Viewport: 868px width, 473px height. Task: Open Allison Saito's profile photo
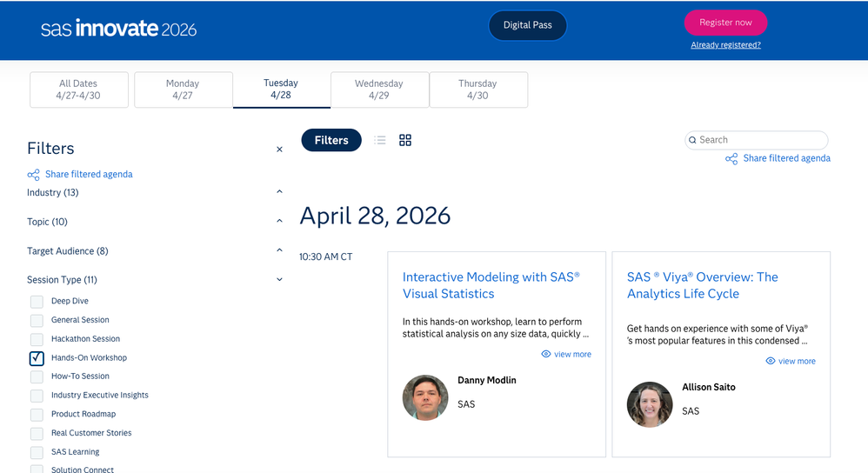tap(650, 404)
